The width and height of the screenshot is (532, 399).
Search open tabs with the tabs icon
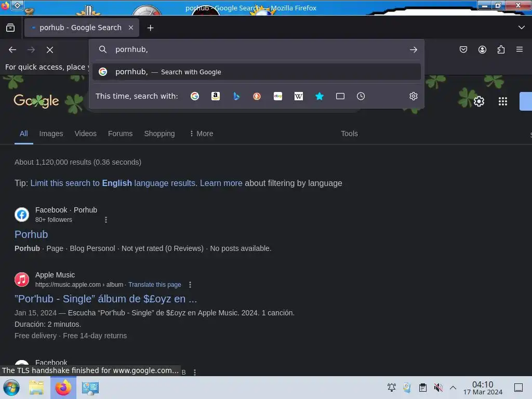point(340,96)
